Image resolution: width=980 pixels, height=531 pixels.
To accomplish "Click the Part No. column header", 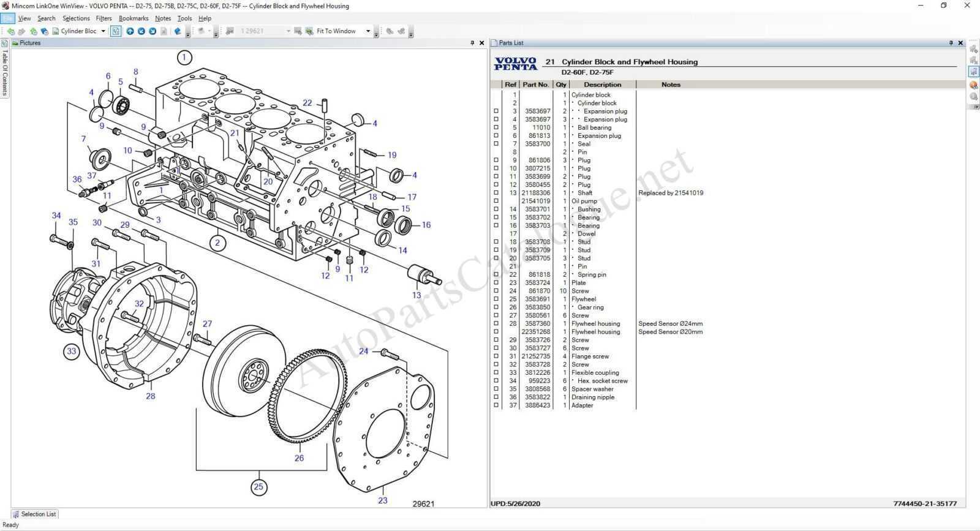I will tap(535, 85).
